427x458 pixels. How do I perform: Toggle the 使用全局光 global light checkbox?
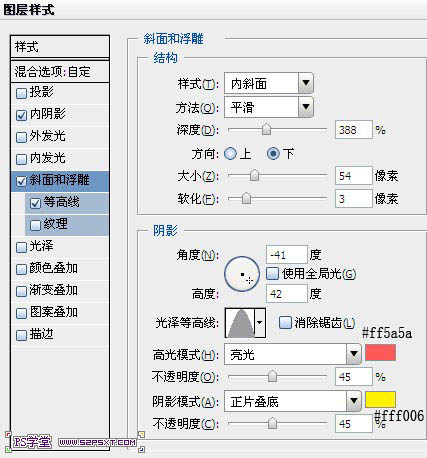click(272, 274)
